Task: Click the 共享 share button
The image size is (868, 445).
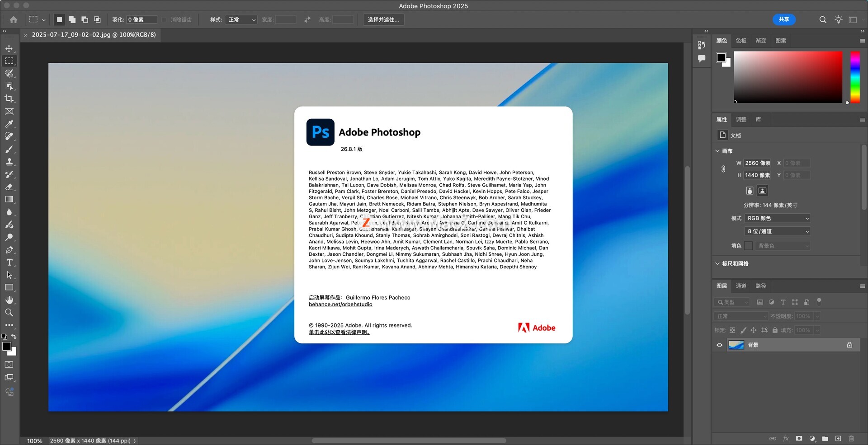Action: coord(784,19)
